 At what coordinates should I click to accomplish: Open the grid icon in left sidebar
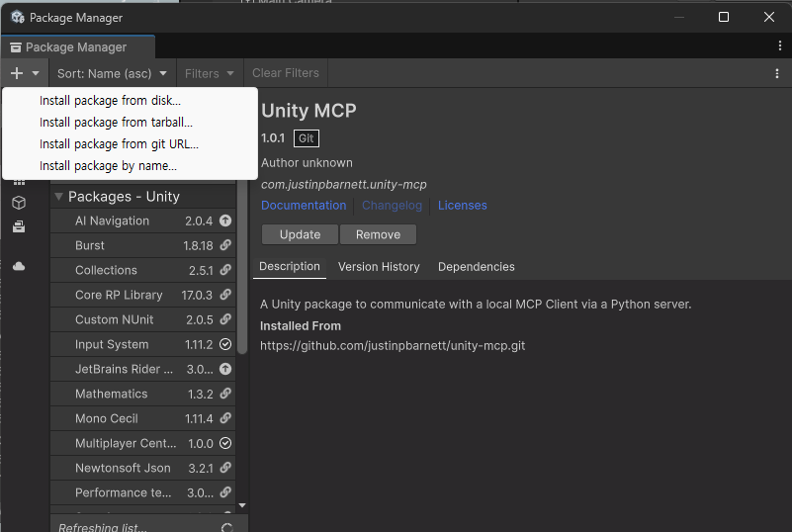(19, 182)
